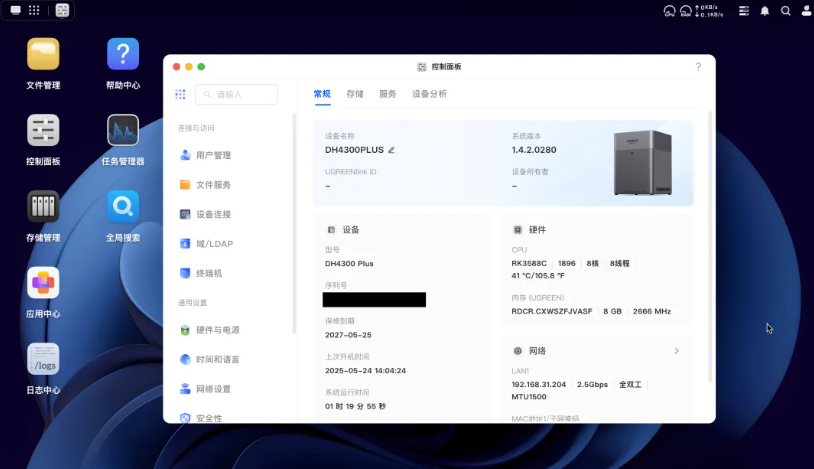This screenshot has height=469, width=814.
Task: Click the uptime value 01 时 19 分 55 秒
Action: pos(355,407)
